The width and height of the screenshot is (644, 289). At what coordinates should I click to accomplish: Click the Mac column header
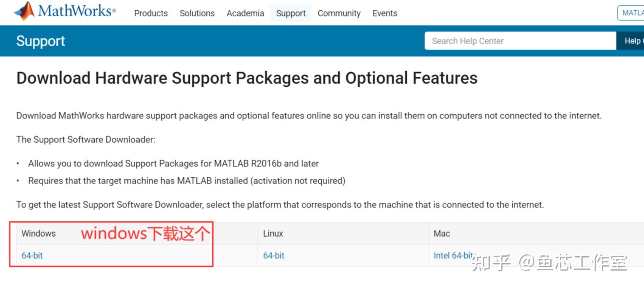[441, 233]
